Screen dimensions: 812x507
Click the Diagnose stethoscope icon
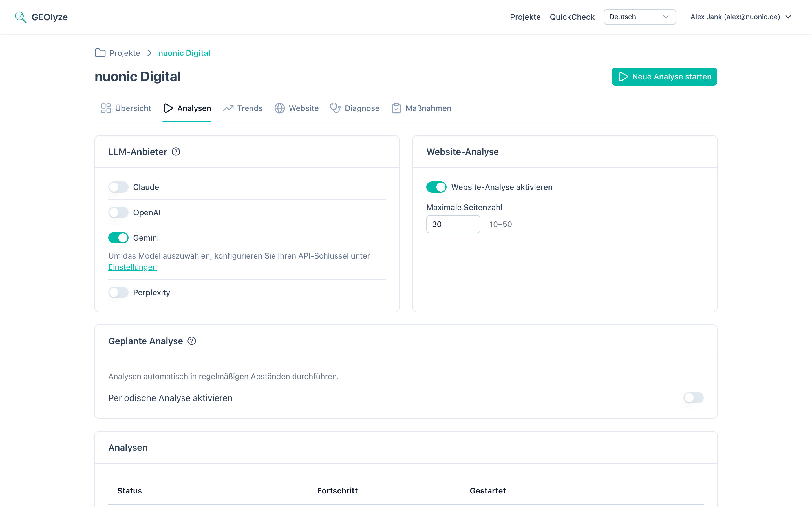[335, 108]
